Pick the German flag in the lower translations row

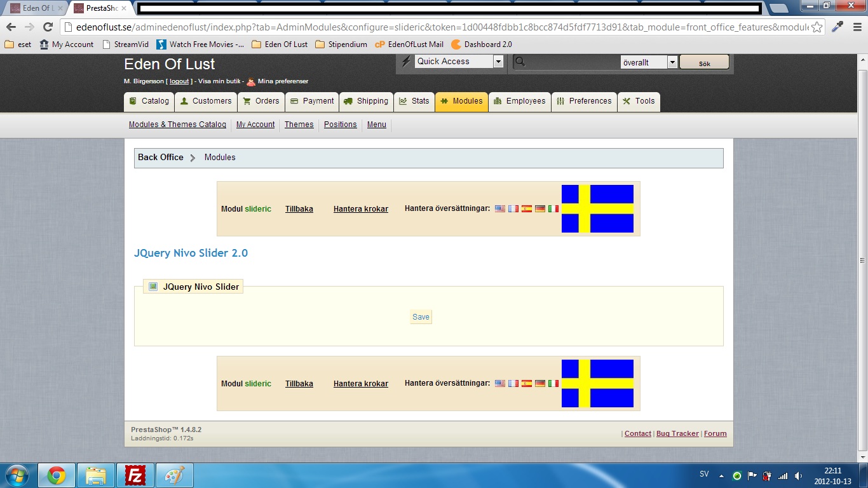coord(540,383)
